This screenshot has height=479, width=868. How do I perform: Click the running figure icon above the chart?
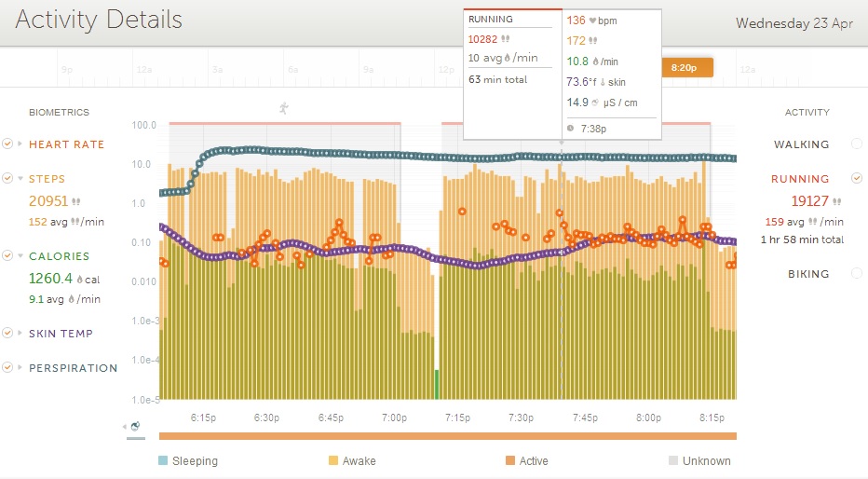pyautogui.click(x=284, y=108)
